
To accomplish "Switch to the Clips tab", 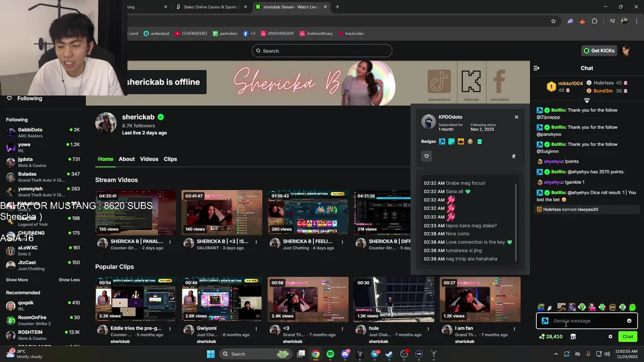I will [x=170, y=159].
